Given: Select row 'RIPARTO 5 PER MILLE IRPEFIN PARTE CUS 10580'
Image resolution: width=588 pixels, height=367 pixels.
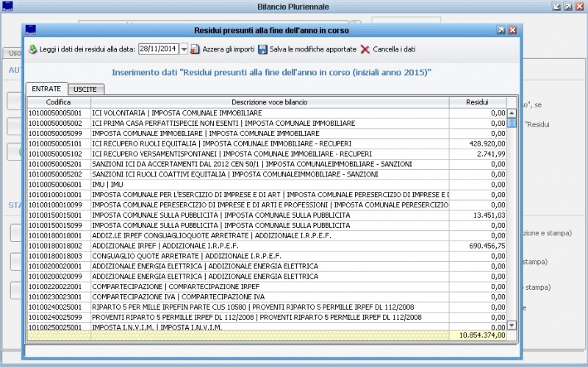Looking at the screenshot, I should click(267, 307).
